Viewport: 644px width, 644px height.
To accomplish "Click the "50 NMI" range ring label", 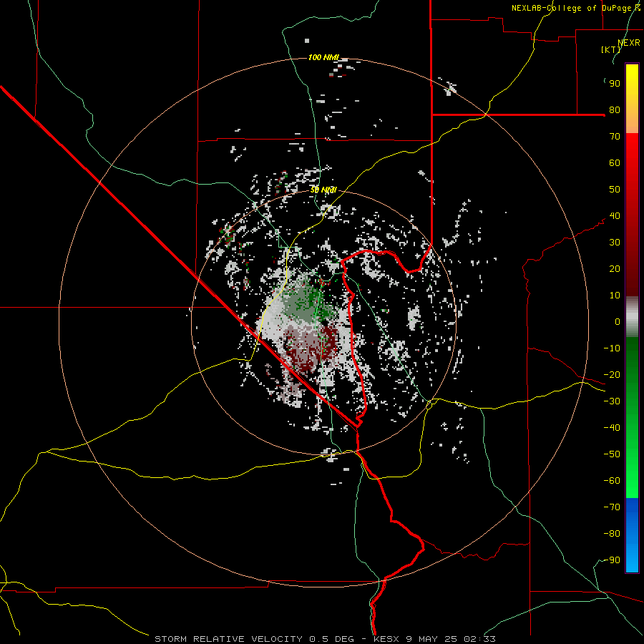I will pos(323,190).
